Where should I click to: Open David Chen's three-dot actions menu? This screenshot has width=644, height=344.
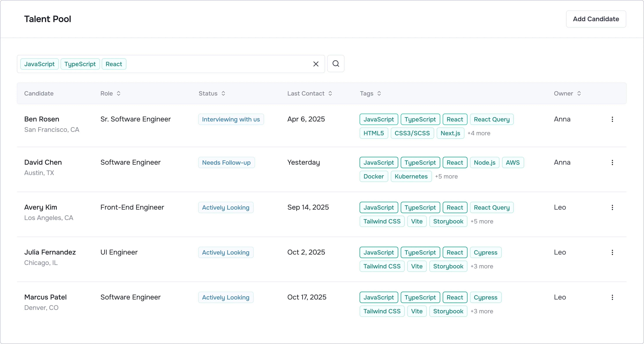[612, 162]
